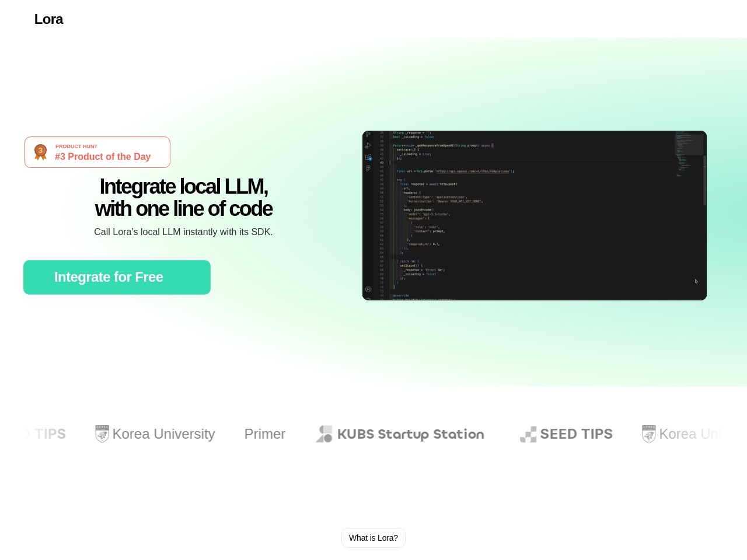The width and height of the screenshot is (747, 560).
Task: Click the full SEED TIPS partner text
Action: point(576,434)
